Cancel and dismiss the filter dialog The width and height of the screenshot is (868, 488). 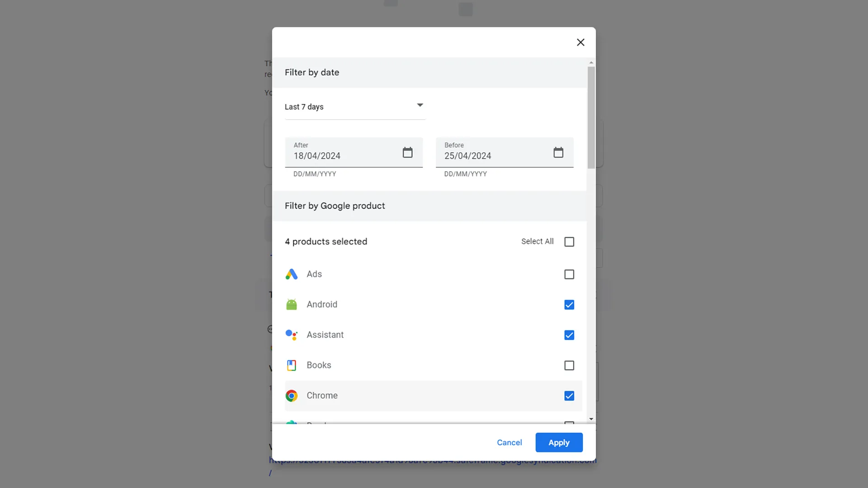(x=509, y=442)
